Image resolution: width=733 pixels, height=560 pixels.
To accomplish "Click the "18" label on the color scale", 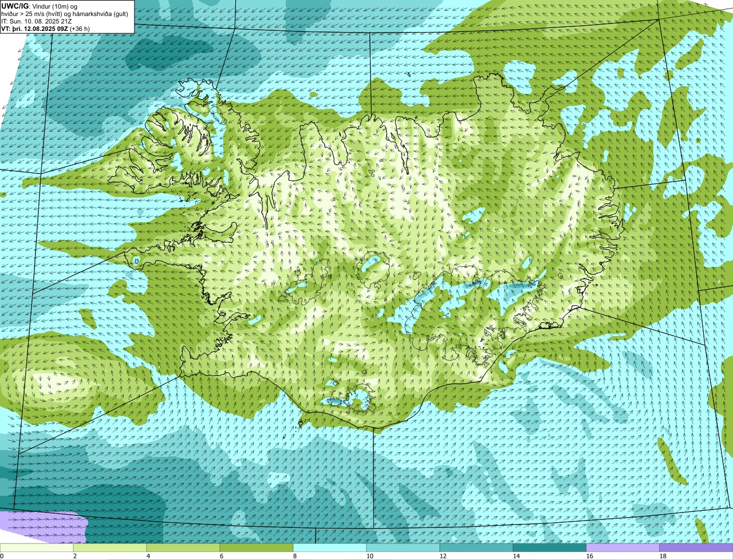I will 663,556.
